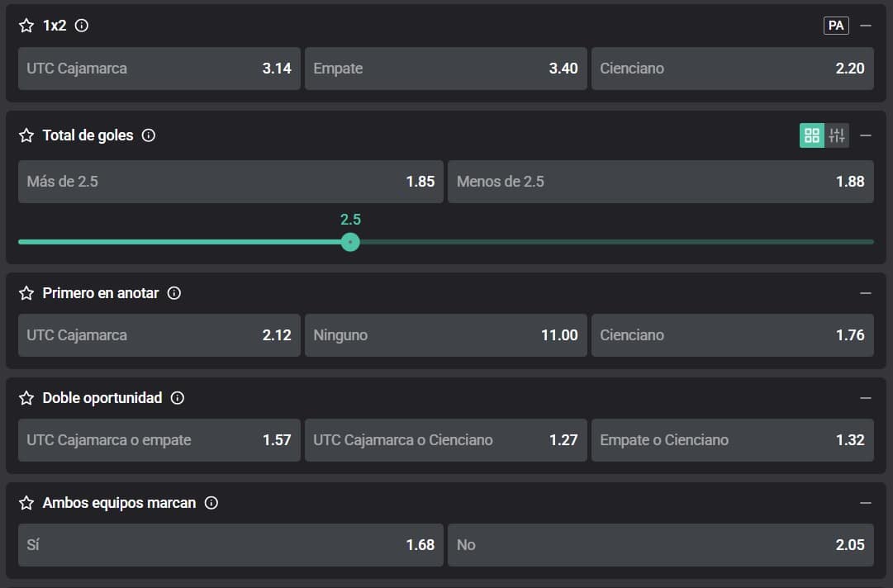Select Empate at 3.40 odds
Image resolution: width=893 pixels, height=588 pixels.
(x=445, y=69)
